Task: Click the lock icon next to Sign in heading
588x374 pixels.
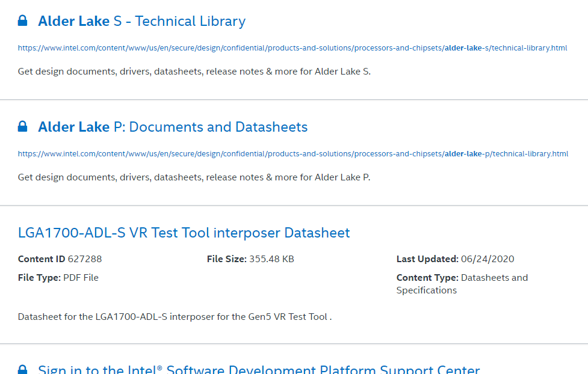Action: coord(22,369)
